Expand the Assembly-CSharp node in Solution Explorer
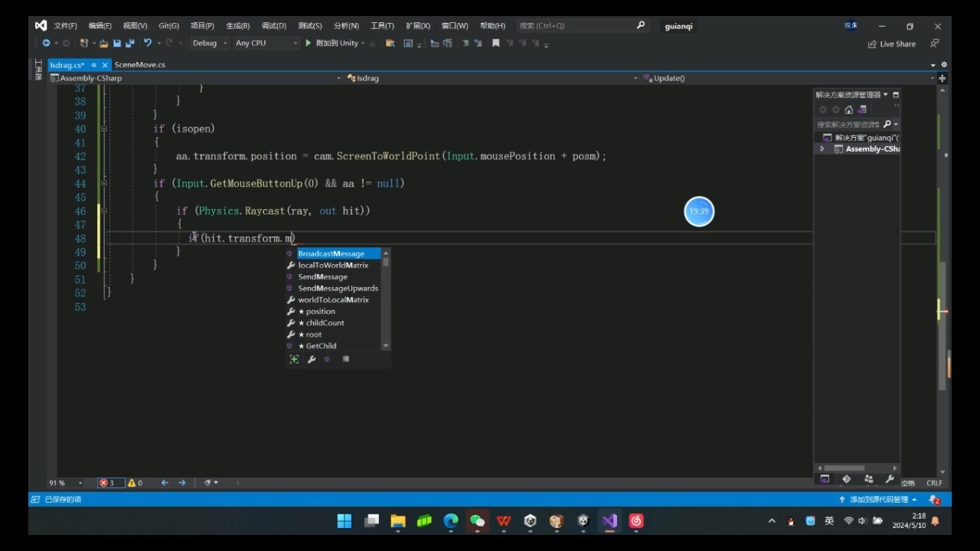Image resolution: width=980 pixels, height=551 pixels. tap(822, 149)
